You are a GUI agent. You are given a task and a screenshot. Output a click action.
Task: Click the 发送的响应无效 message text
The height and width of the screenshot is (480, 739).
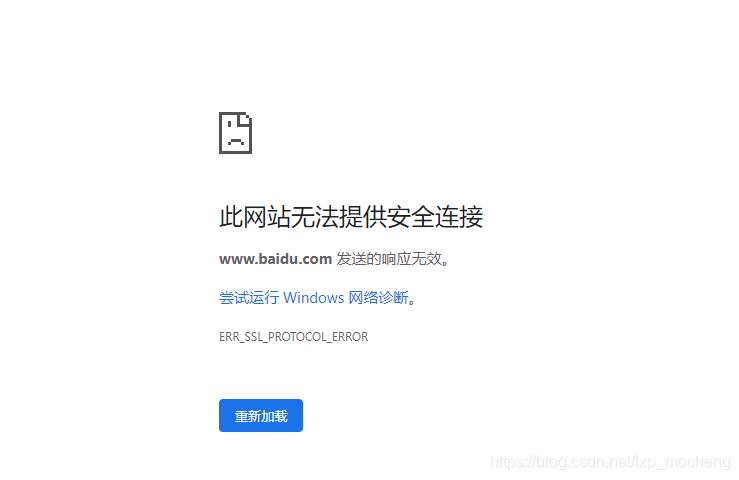click(x=389, y=259)
